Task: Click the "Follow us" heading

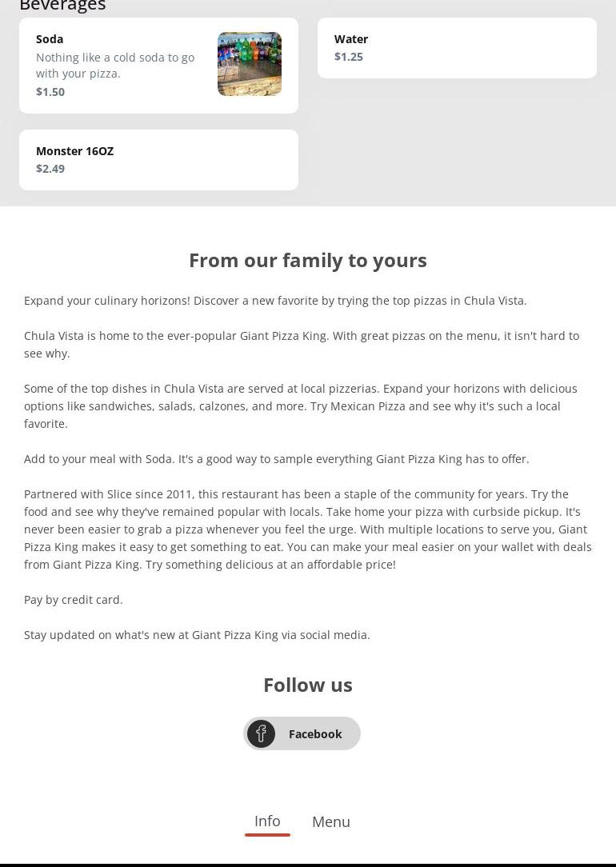Action: click(308, 685)
